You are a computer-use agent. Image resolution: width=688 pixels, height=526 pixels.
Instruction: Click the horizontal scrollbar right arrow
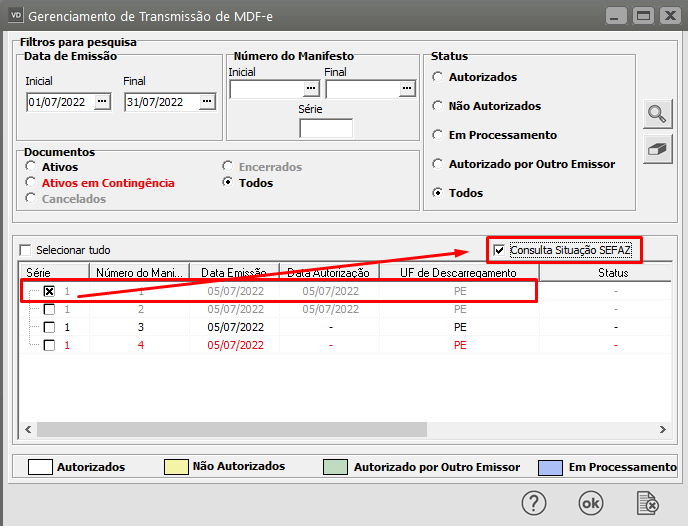click(x=662, y=429)
